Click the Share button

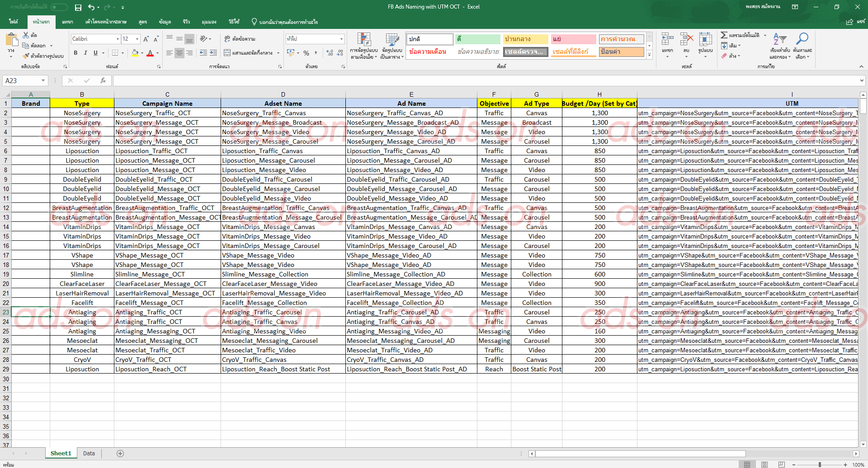(856, 22)
